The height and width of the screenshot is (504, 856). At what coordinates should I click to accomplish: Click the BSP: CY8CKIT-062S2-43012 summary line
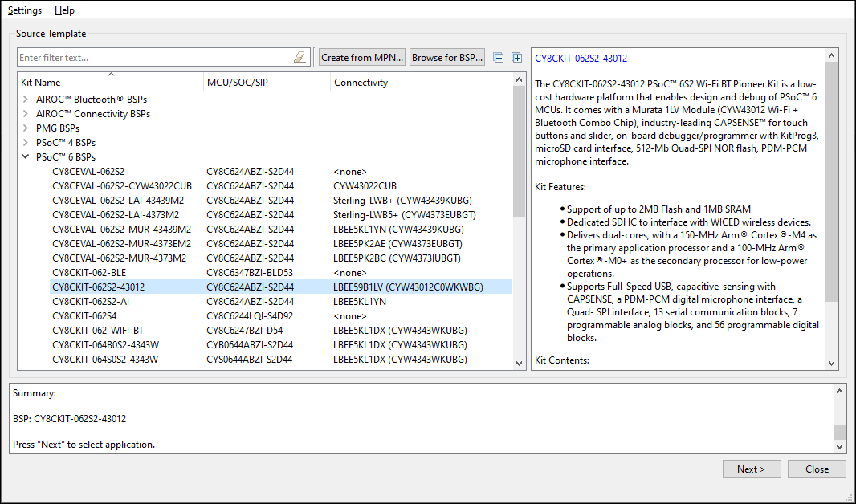(69, 419)
